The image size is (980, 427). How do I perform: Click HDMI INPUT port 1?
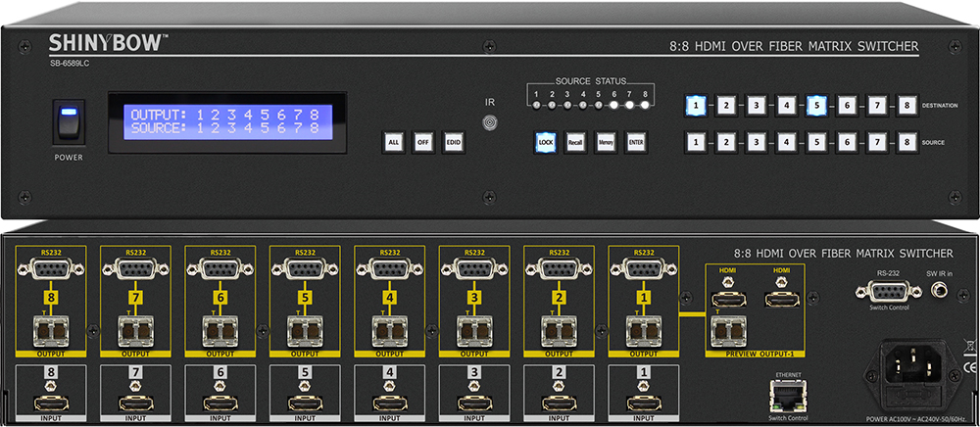[x=643, y=403]
